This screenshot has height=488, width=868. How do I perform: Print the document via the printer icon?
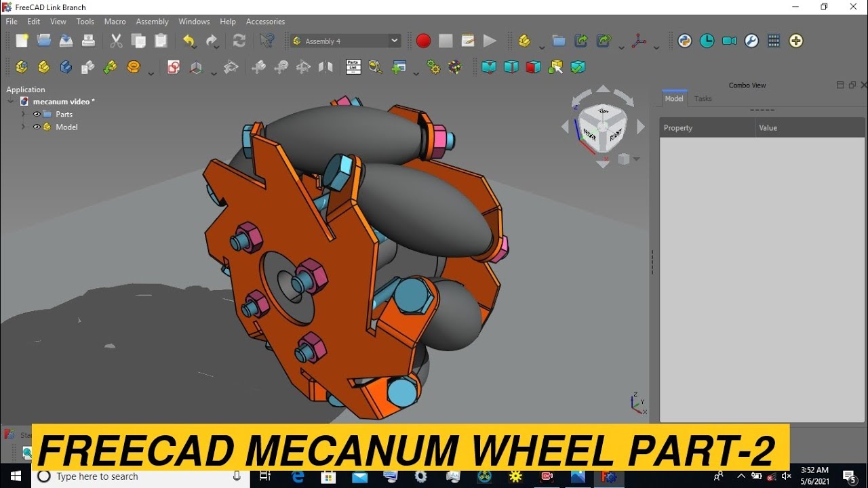(x=88, y=41)
